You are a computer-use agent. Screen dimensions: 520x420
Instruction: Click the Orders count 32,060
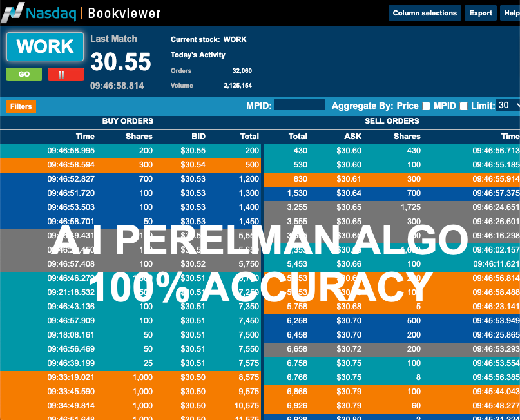tap(242, 71)
